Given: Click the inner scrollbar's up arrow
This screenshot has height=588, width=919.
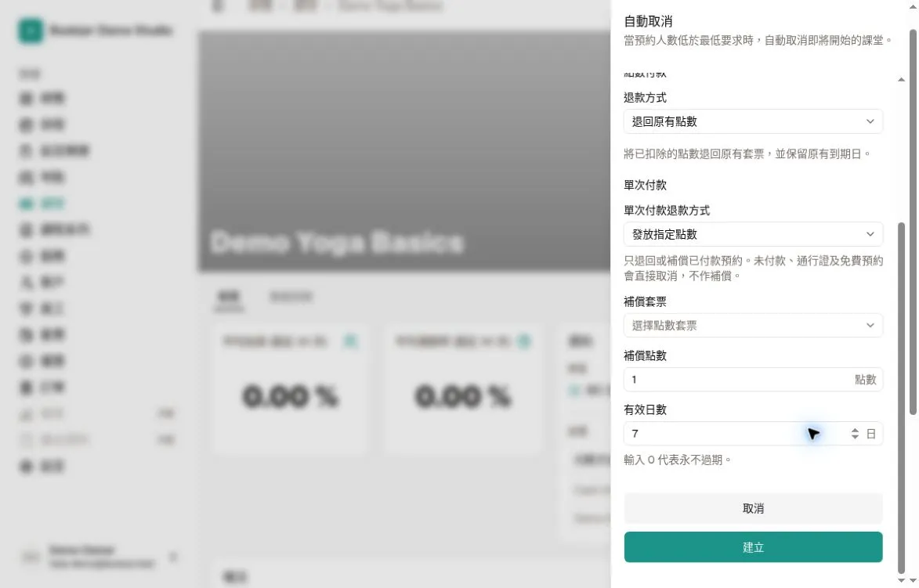Looking at the screenshot, I should coord(902,79).
